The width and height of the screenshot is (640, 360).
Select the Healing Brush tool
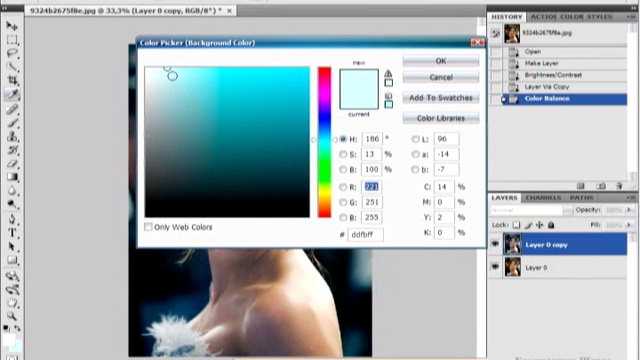click(12, 109)
